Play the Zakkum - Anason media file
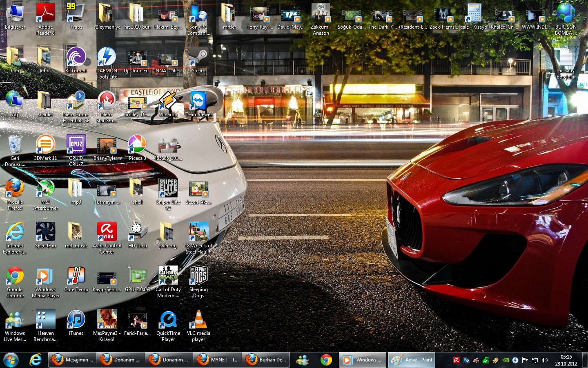Screen dimensions: 588x368 pos(321,19)
